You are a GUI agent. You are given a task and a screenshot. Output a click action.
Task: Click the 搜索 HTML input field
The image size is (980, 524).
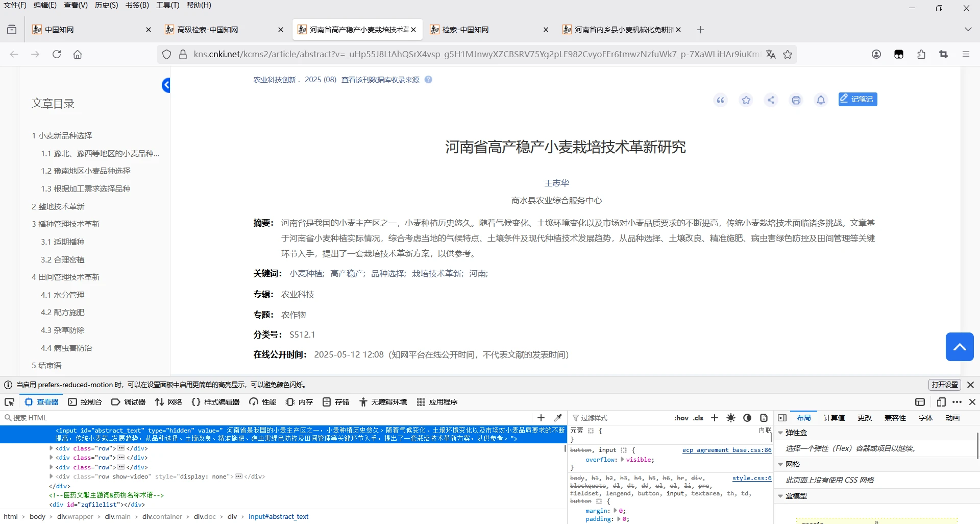click(271, 418)
